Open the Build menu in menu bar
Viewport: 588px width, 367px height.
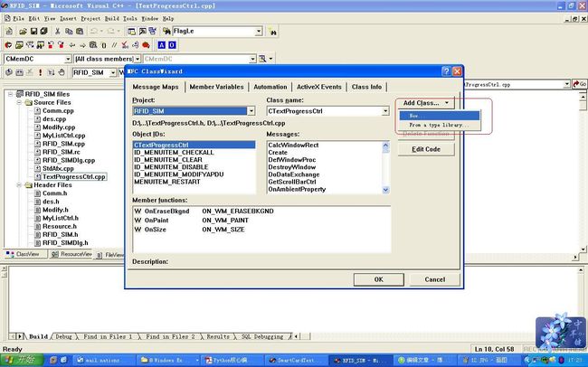[112, 18]
